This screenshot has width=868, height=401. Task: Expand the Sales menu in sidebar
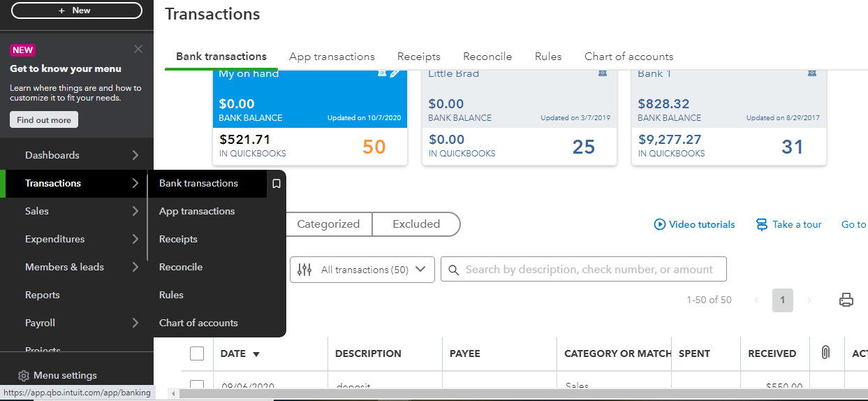(135, 211)
